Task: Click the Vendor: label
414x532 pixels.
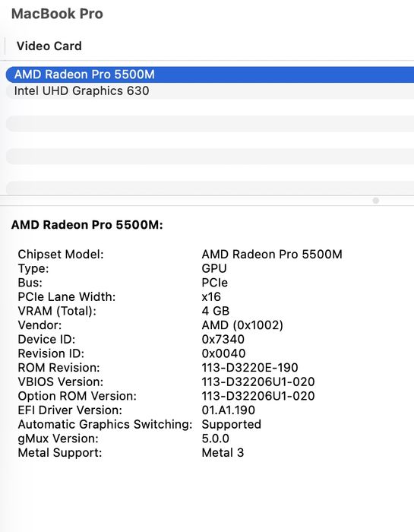Action: click(x=40, y=325)
